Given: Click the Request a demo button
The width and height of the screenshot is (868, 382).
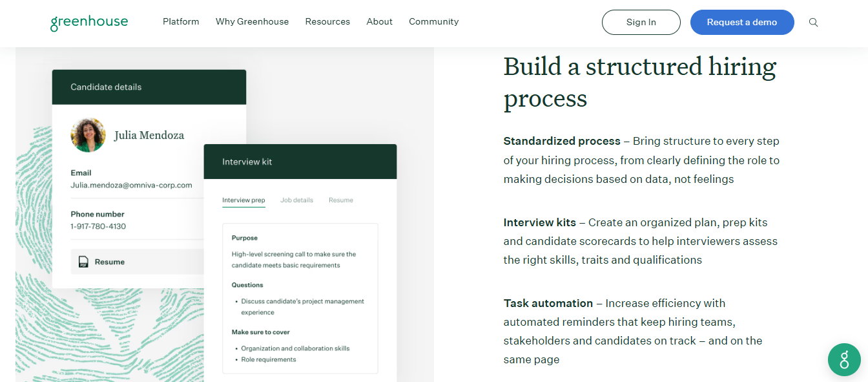Looking at the screenshot, I should coord(742,22).
